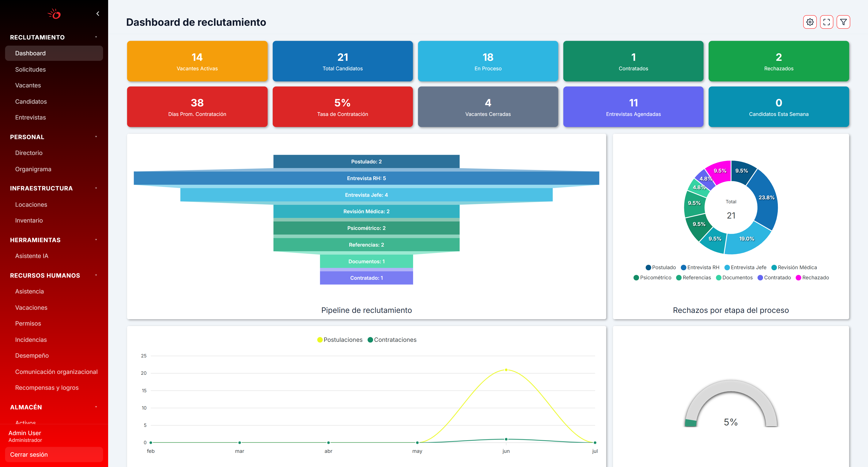Image resolution: width=868 pixels, height=467 pixels.
Task: Toggle Rechazado legend dot in donut chart
Action: pyautogui.click(x=798, y=278)
